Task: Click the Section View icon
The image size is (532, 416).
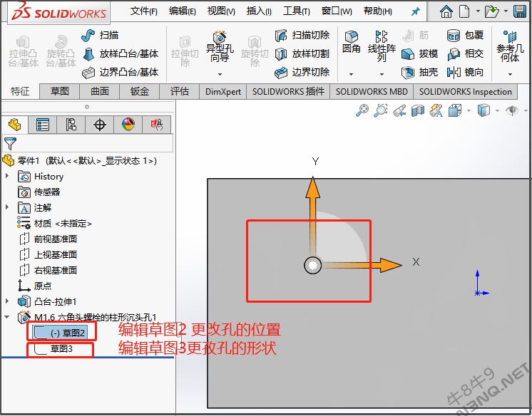Action: click(418, 110)
